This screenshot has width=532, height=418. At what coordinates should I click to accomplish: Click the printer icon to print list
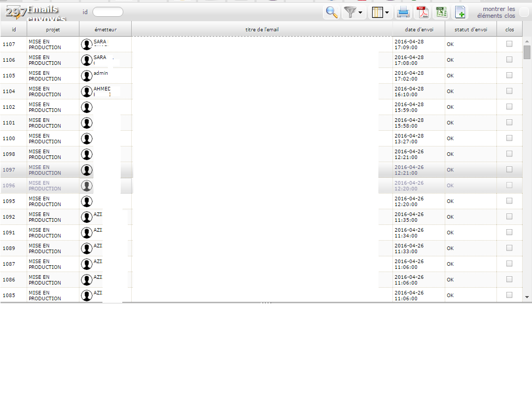coord(403,12)
